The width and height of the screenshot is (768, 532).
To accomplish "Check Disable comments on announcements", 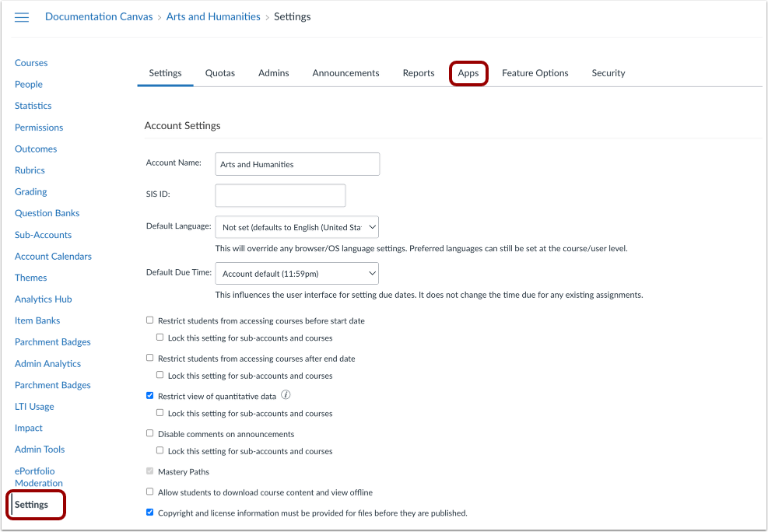I will coord(149,433).
